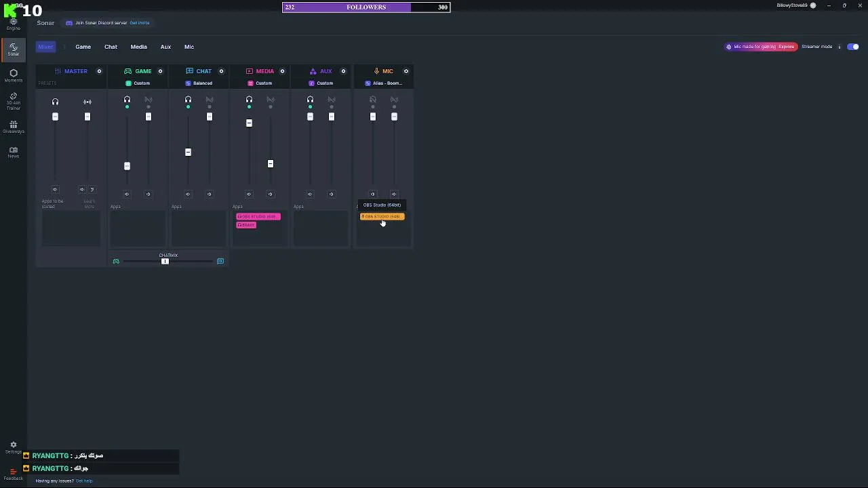868x488 pixels.
Task: Open the MIC preset dropdown showing Alias
Action: [384, 83]
